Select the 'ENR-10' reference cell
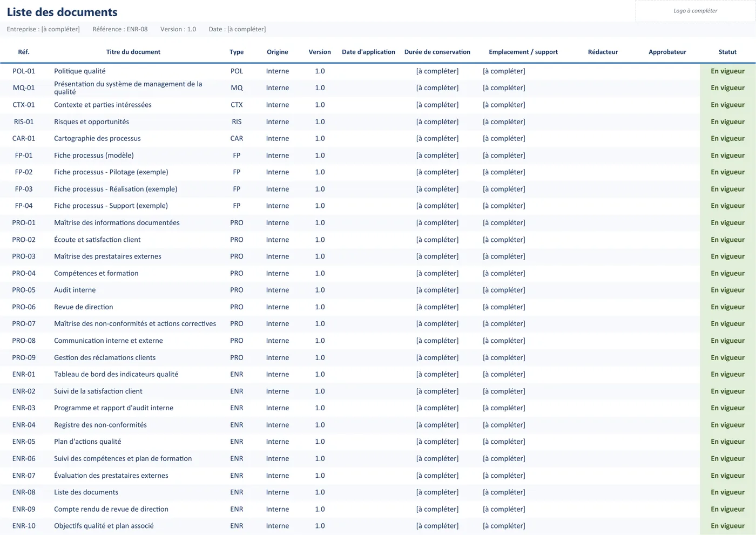This screenshot has height=535, width=756. click(24, 526)
